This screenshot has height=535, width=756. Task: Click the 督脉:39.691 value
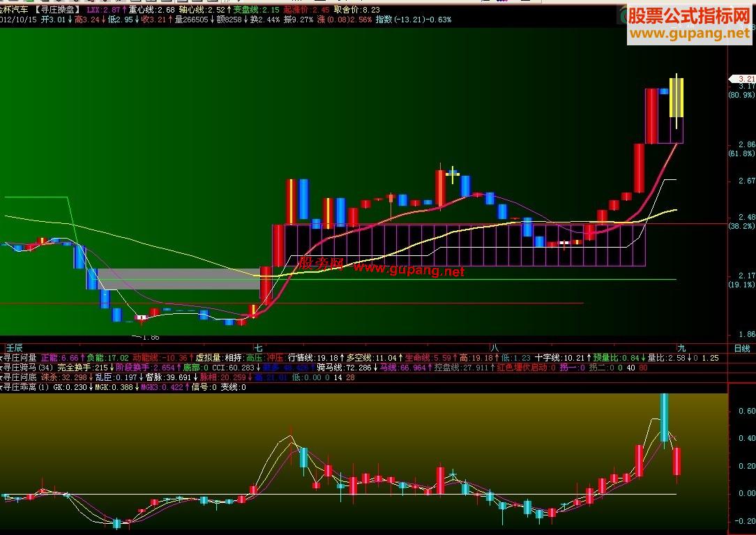point(168,377)
